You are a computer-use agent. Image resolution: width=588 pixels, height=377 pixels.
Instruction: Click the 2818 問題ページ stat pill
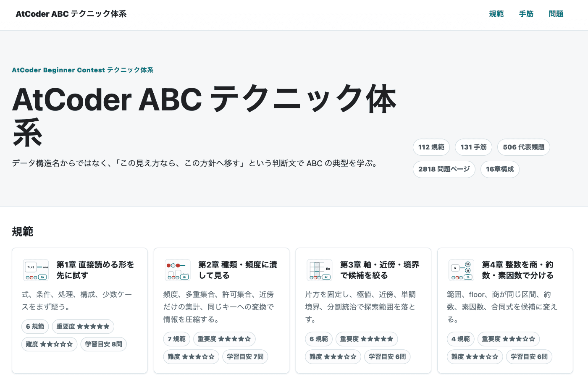444,169
